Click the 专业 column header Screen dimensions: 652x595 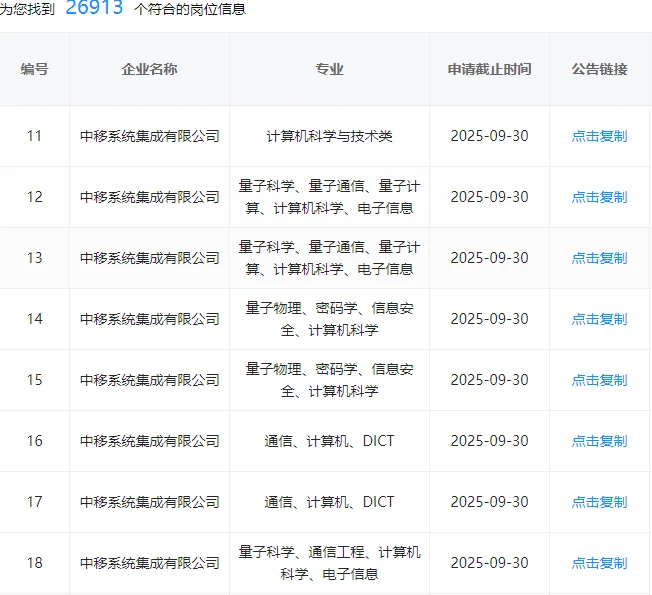point(329,69)
